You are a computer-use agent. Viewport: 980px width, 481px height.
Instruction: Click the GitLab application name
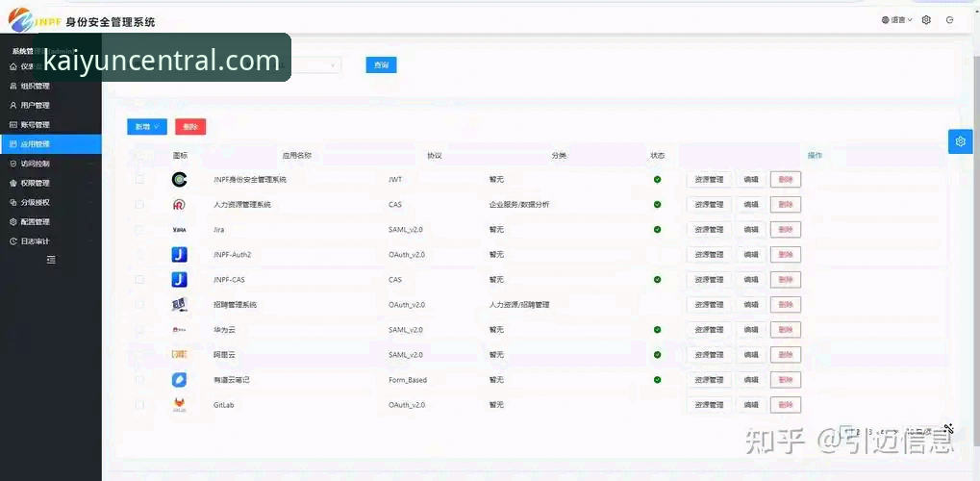(224, 405)
